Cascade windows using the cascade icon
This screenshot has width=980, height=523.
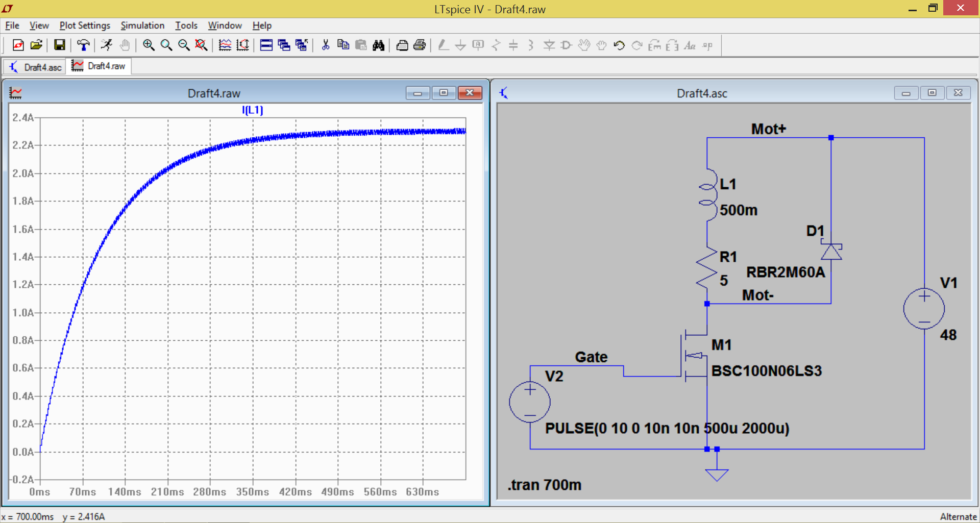click(284, 45)
